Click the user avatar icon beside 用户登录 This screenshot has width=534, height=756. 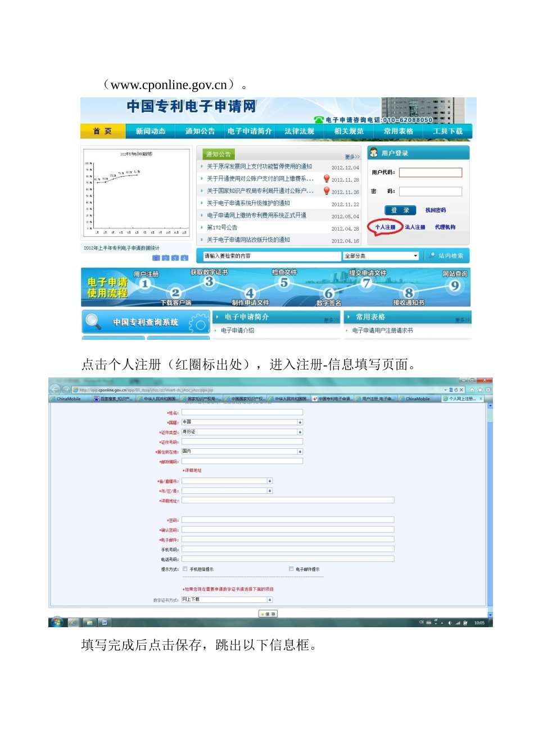(374, 152)
